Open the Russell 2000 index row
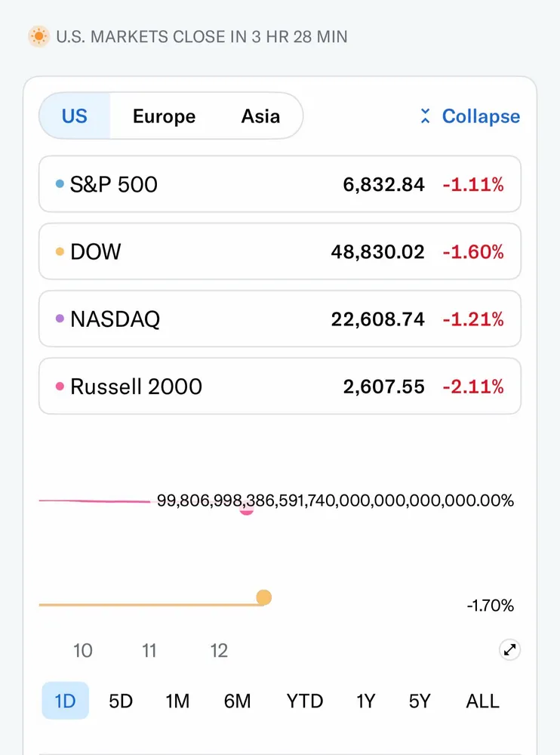Viewport: 560px width, 755px height. (x=279, y=387)
